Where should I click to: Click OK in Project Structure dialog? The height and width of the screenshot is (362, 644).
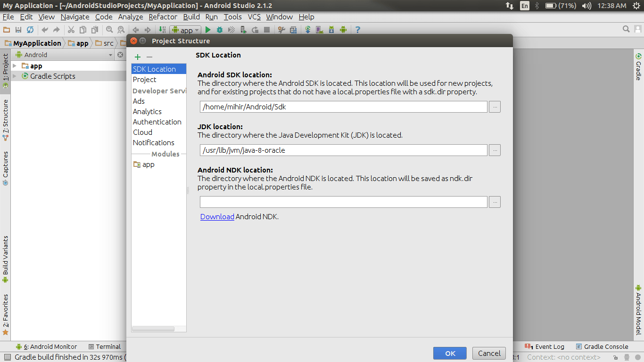pos(450,353)
